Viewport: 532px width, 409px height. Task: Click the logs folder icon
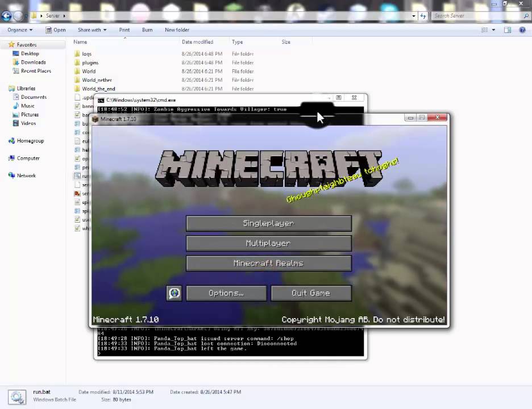[x=77, y=53]
